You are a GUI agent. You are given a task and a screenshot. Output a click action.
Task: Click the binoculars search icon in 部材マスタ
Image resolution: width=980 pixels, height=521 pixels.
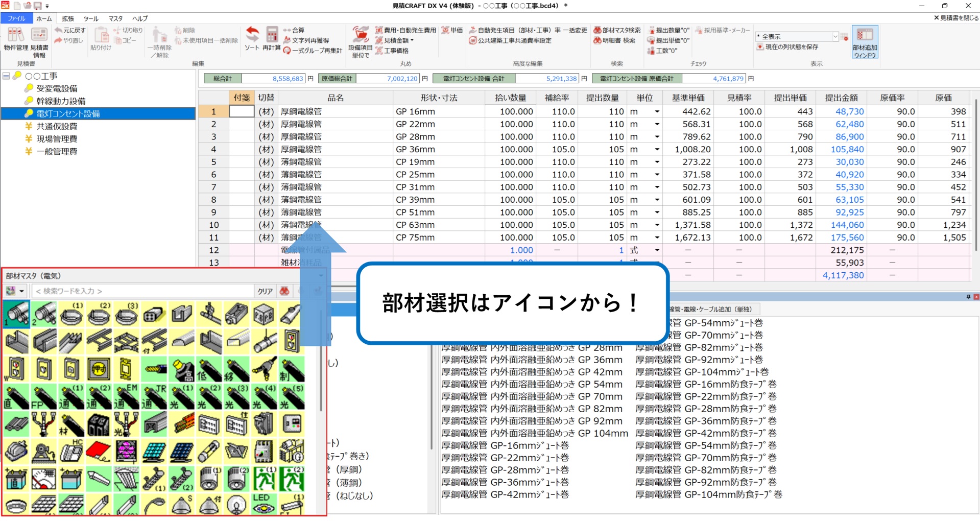tap(284, 291)
